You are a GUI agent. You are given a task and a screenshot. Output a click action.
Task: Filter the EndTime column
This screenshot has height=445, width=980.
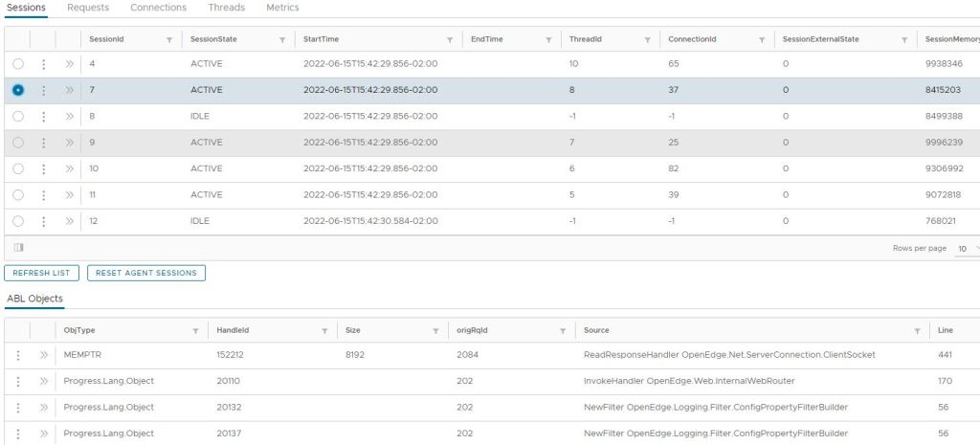click(548, 39)
